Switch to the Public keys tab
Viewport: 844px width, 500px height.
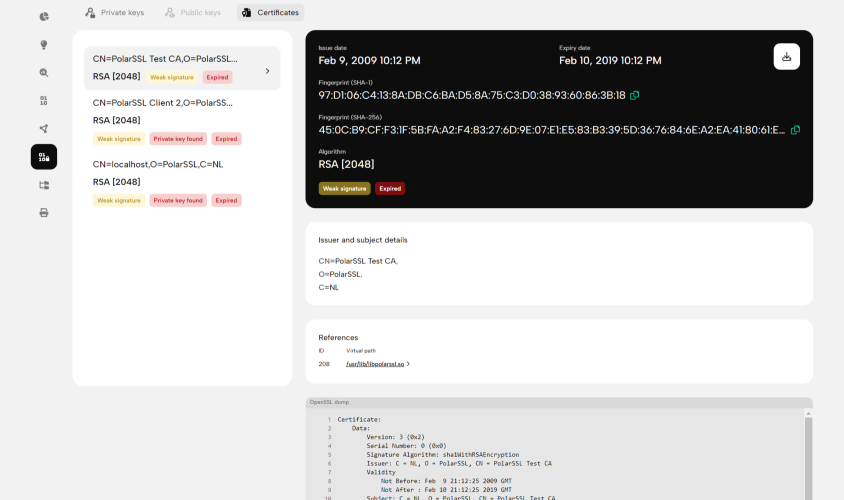193,12
